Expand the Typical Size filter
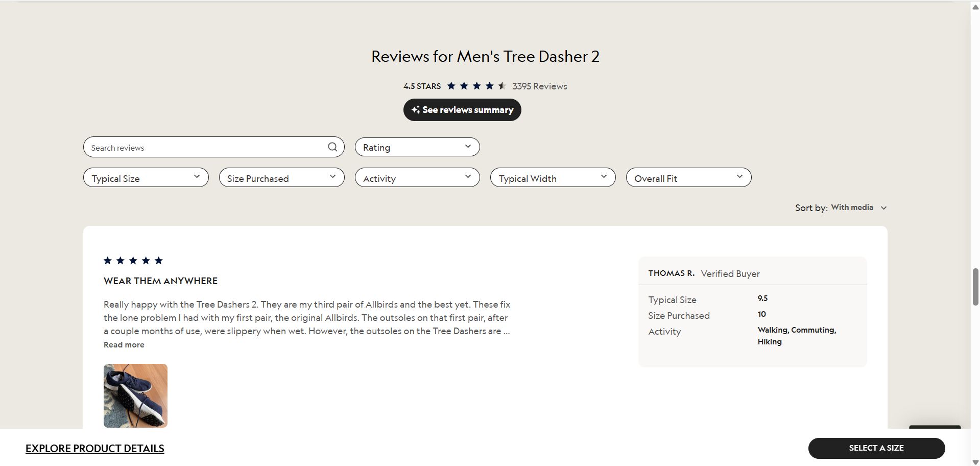980x466 pixels. tap(146, 178)
